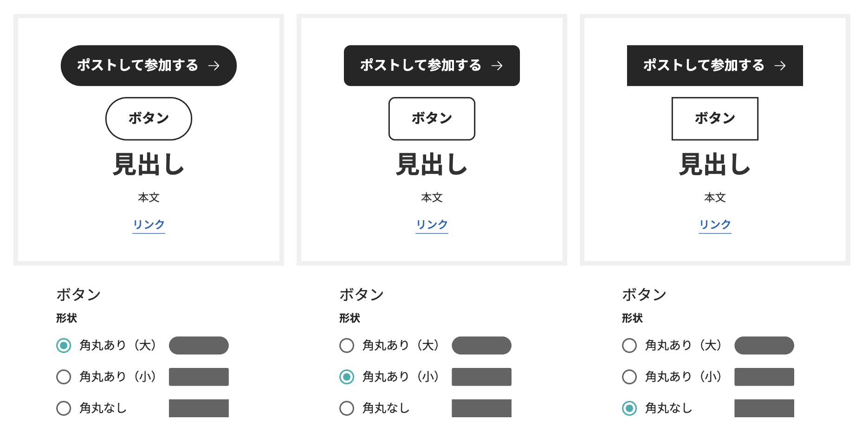The width and height of the screenshot is (868, 446).
Task: Click arrow icon in square-cornered ポストして参加する button
Action: pyautogui.click(x=780, y=66)
